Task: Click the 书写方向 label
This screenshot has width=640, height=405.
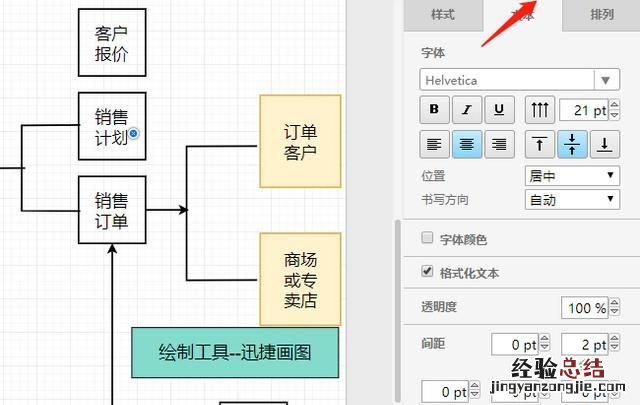Action: pos(445,200)
